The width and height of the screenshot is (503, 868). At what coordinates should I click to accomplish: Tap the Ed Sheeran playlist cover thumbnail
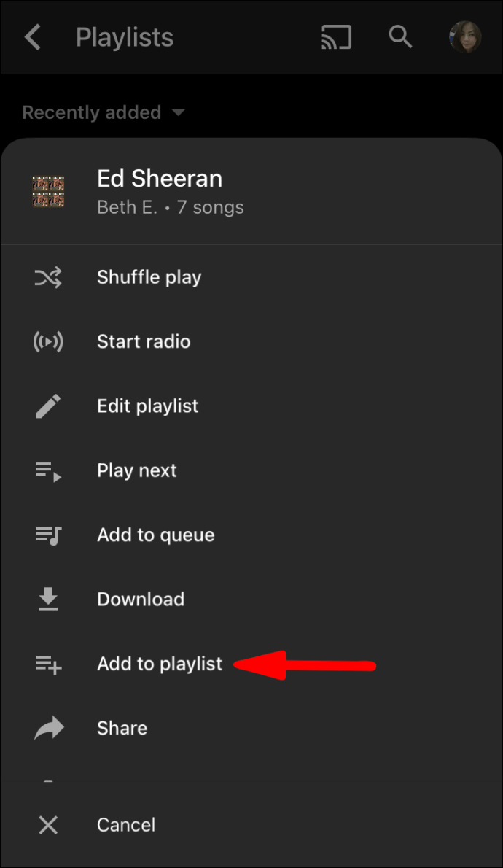(x=49, y=192)
